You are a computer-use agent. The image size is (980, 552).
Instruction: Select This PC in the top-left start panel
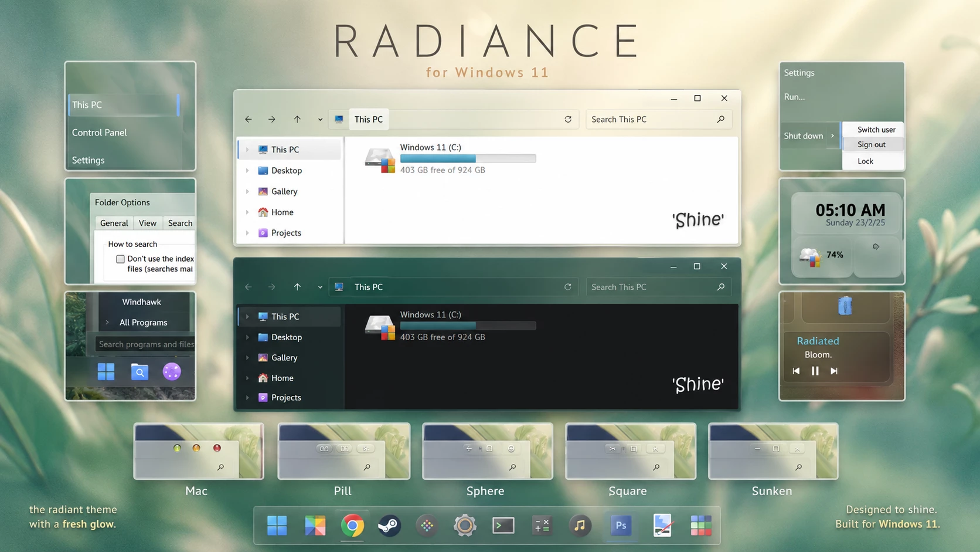tap(124, 104)
